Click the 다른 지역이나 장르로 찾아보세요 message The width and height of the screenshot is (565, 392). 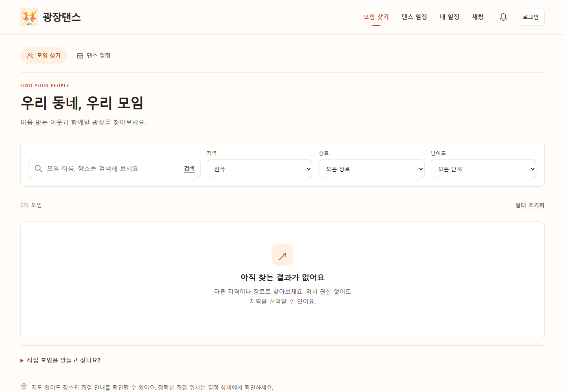282,296
